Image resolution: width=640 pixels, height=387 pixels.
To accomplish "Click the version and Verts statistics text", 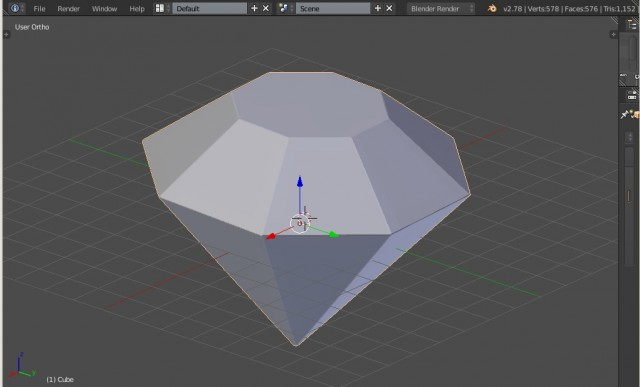I will pyautogui.click(x=569, y=9).
